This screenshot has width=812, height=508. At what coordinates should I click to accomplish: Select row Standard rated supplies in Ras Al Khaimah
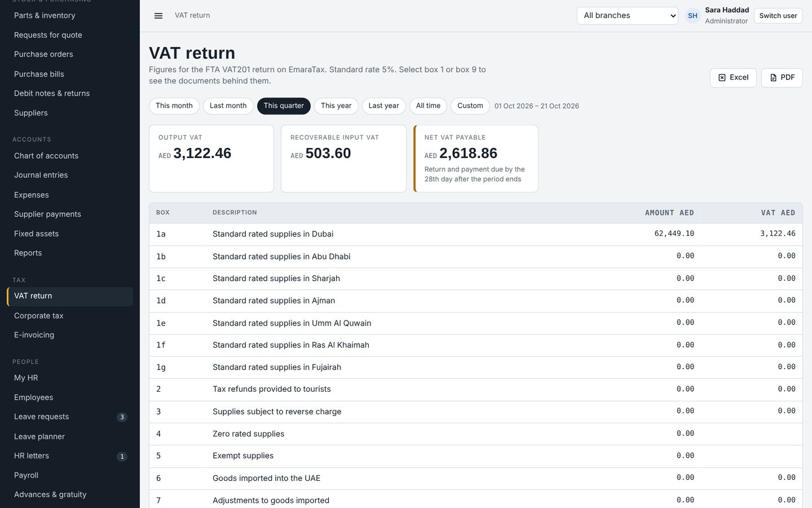pos(475,345)
